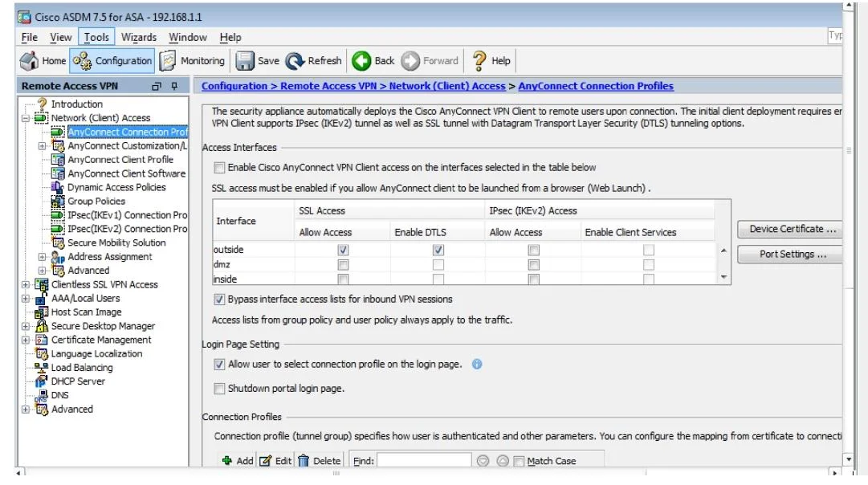Expand the Certificate Management node

(26, 340)
